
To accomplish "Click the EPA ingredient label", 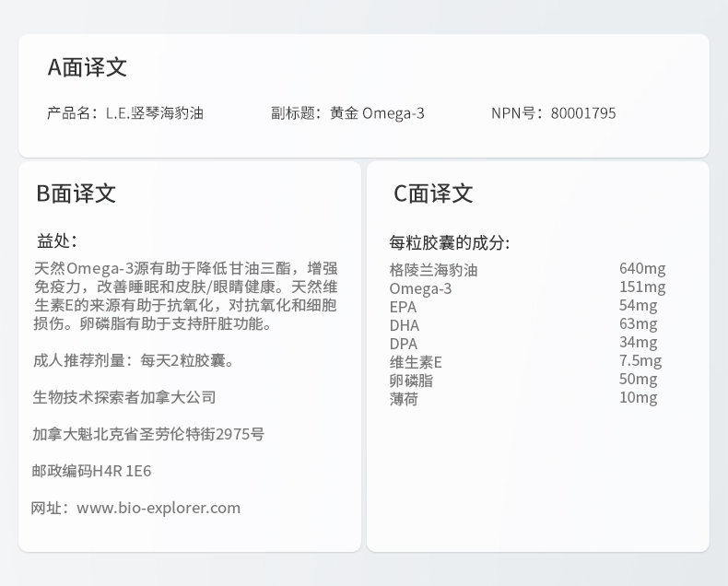I will point(403,307).
